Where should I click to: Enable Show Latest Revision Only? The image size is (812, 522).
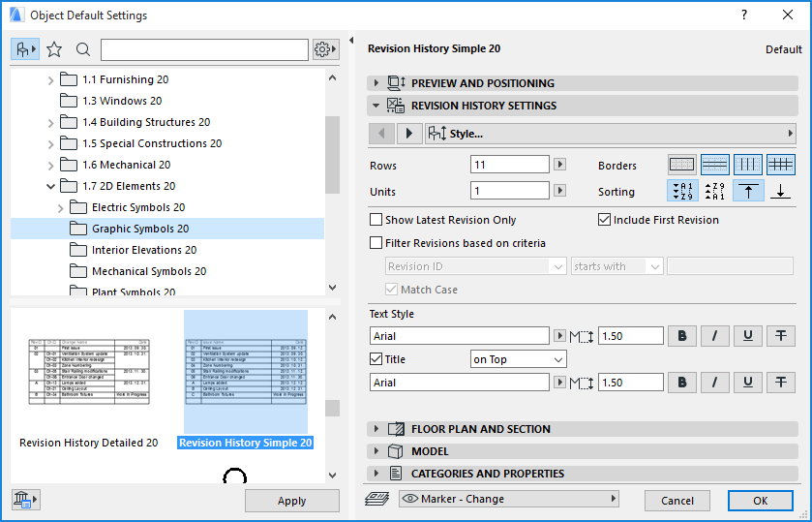click(x=377, y=220)
